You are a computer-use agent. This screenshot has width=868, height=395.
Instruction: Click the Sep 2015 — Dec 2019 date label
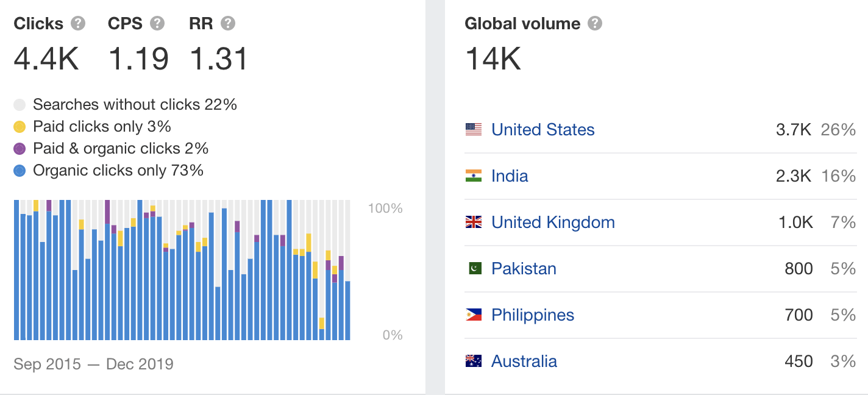[x=91, y=364]
